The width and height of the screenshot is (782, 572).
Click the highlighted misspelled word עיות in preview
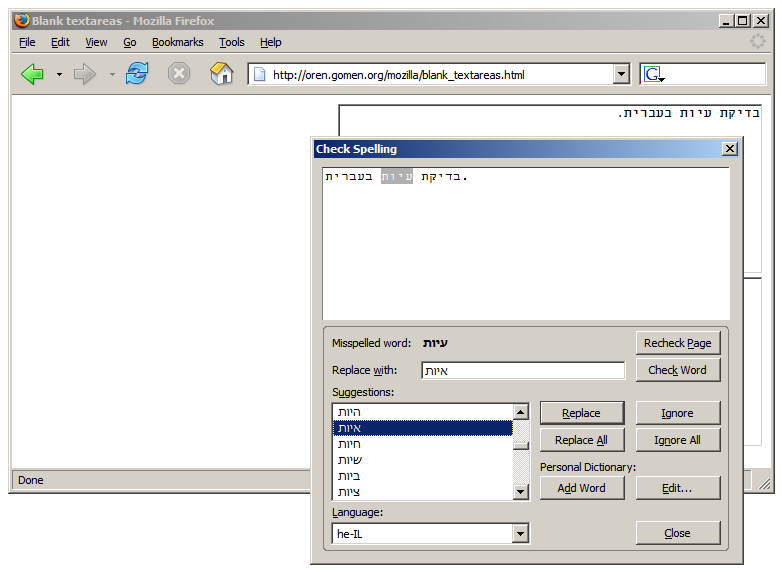397,176
